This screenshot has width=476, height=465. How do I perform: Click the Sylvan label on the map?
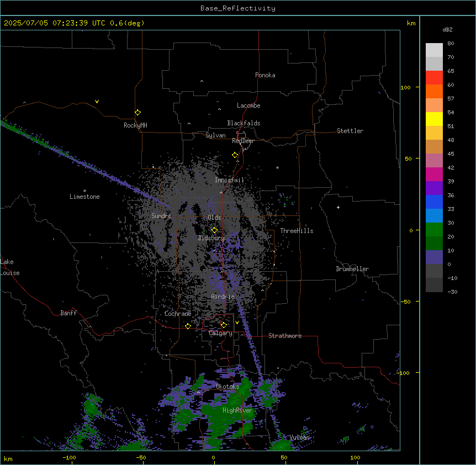(215, 135)
